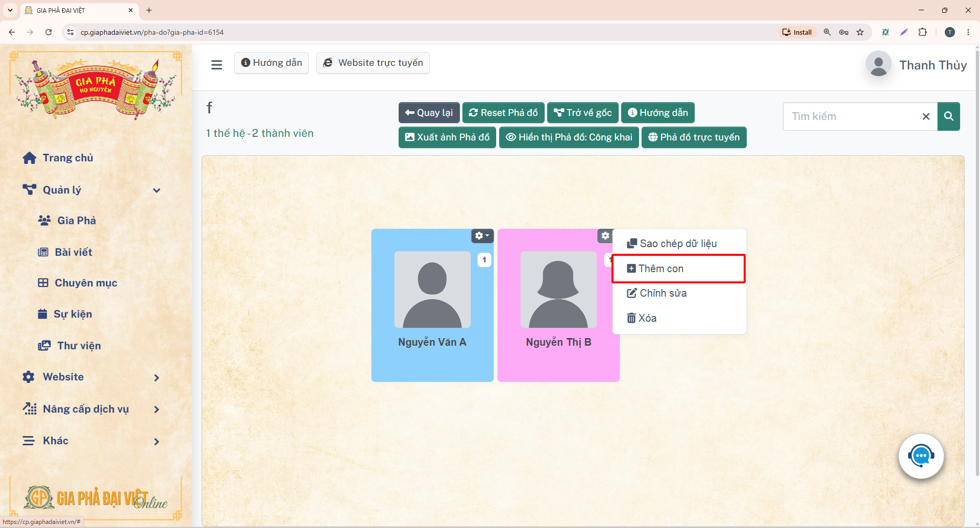Expand the Khác sidebar section
Viewport: 980px width, 528px height.
tap(92, 441)
